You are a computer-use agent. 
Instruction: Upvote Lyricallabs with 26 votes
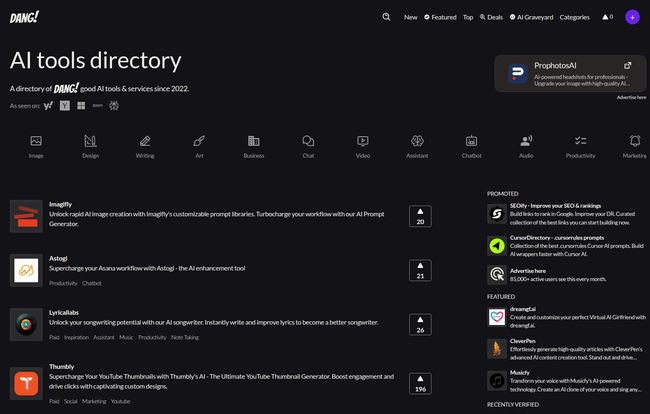click(420, 324)
